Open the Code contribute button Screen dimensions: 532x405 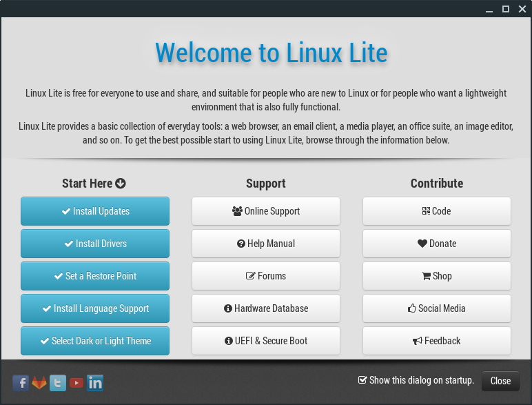[x=437, y=211]
